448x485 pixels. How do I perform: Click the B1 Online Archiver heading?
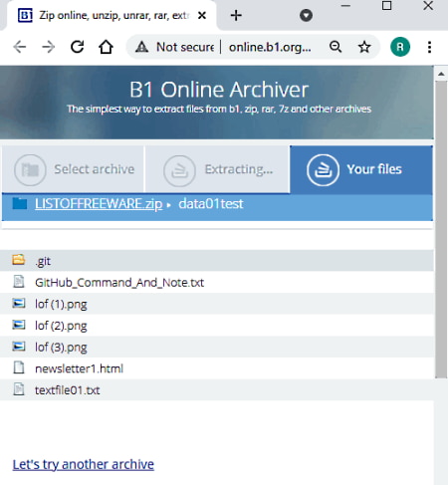pyautogui.click(x=219, y=90)
